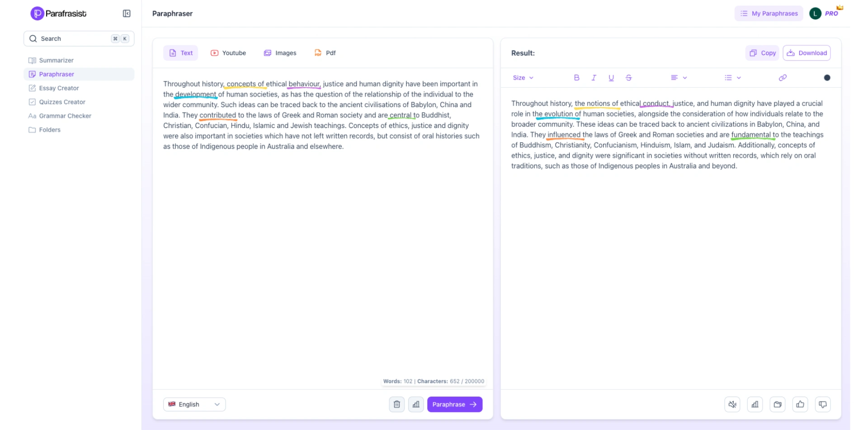
Task: Insert a link using the link icon
Action: click(783, 78)
